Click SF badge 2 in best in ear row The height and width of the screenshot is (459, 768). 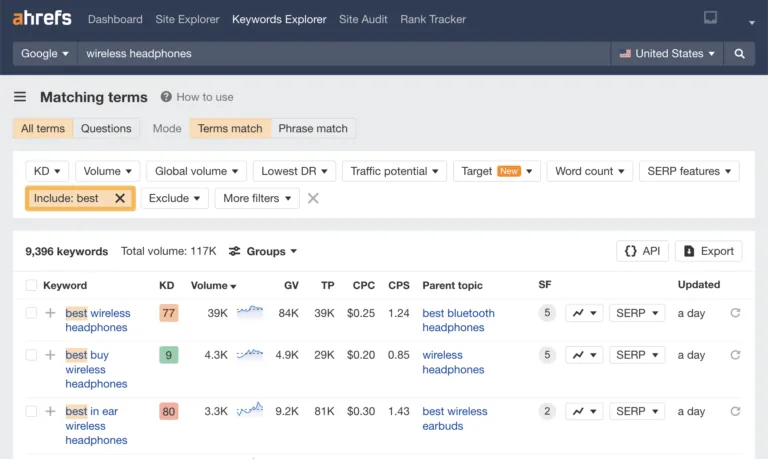point(547,411)
